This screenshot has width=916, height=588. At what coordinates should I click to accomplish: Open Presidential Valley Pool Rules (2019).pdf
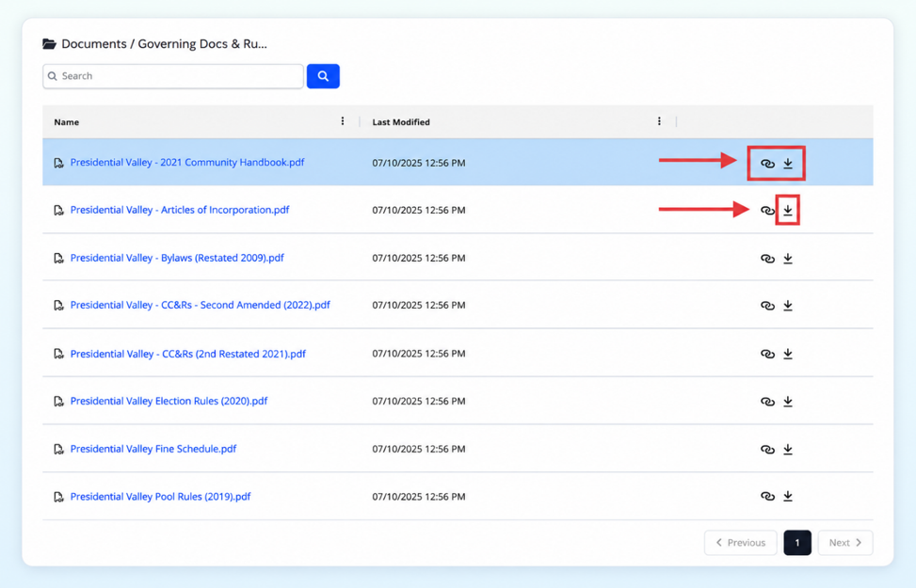tap(160, 497)
